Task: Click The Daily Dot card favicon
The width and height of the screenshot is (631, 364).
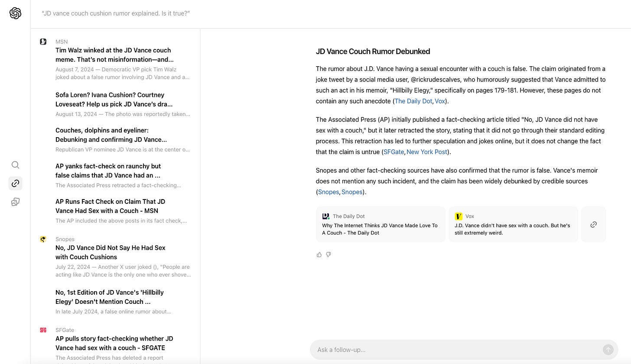Action: [x=326, y=216]
